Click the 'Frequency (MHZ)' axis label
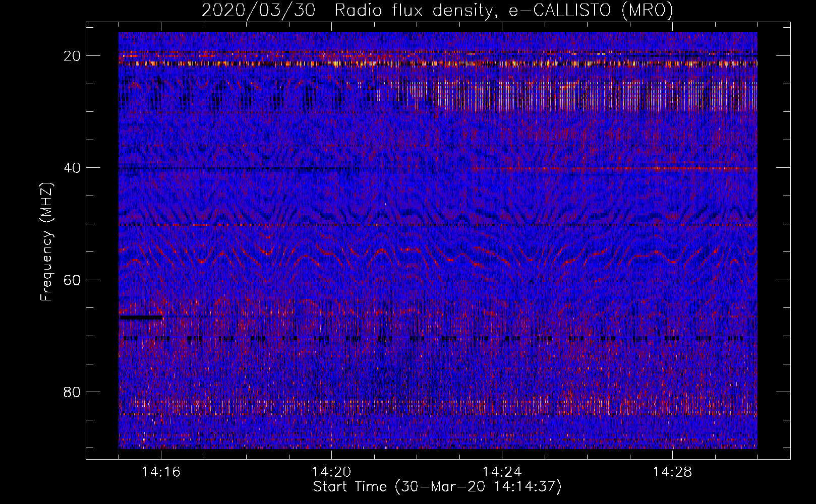The image size is (816, 504). pos(46,241)
